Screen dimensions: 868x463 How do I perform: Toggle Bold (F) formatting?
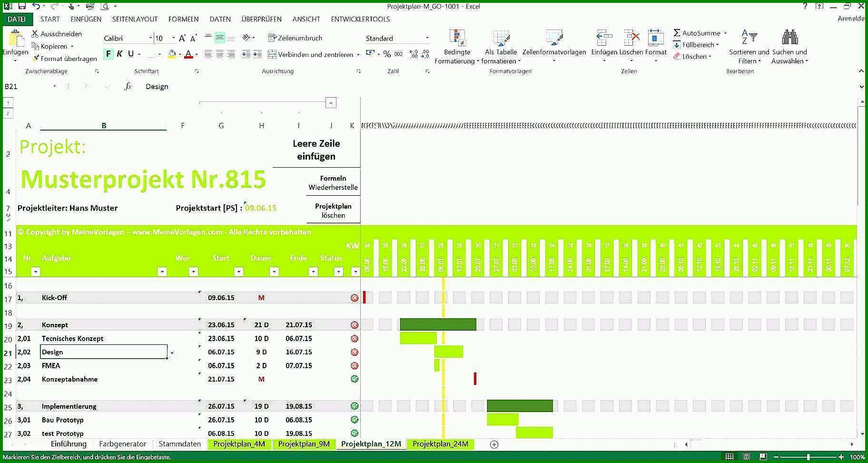click(108, 54)
